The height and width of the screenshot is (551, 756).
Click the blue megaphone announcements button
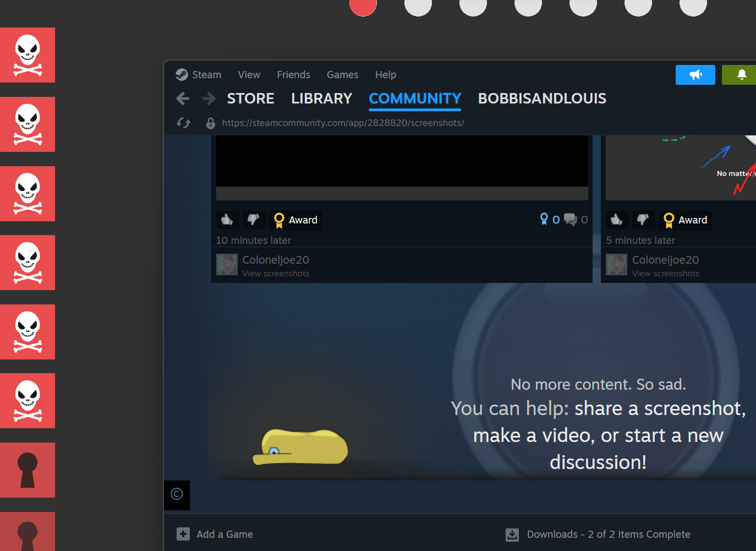[x=695, y=75]
